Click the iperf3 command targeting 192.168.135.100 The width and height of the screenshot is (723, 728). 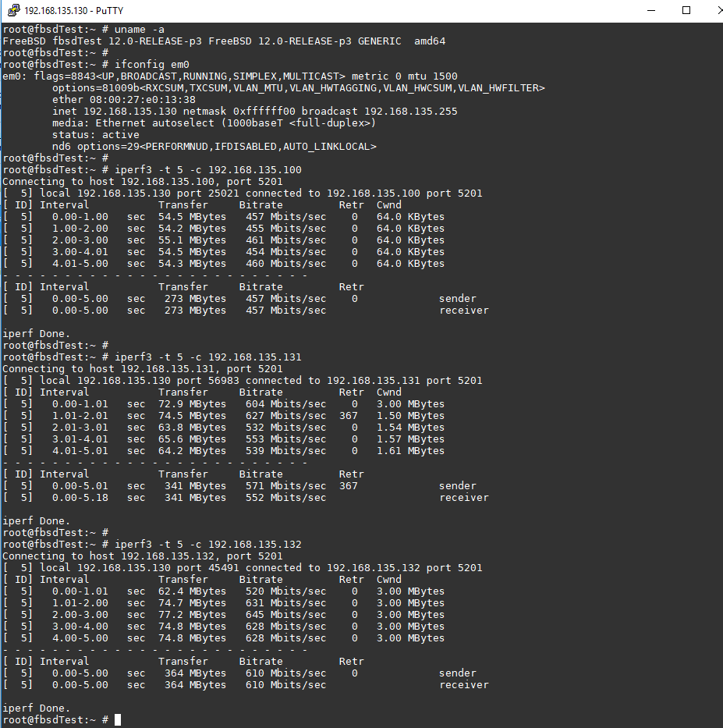click(x=207, y=169)
